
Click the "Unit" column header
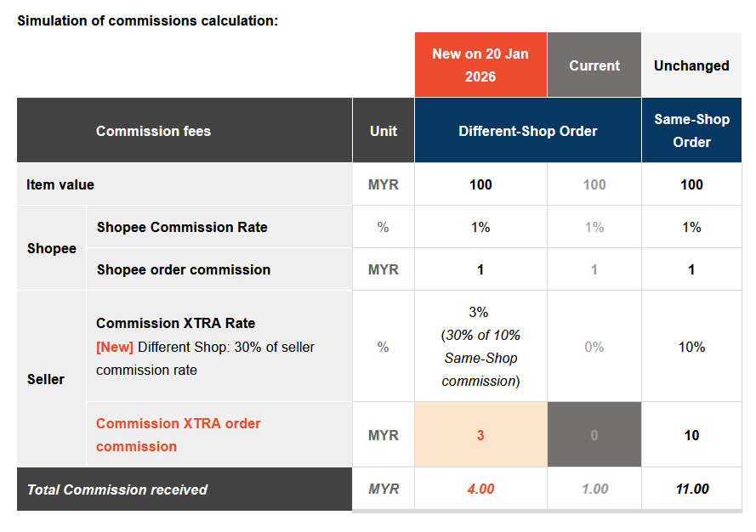(x=384, y=131)
